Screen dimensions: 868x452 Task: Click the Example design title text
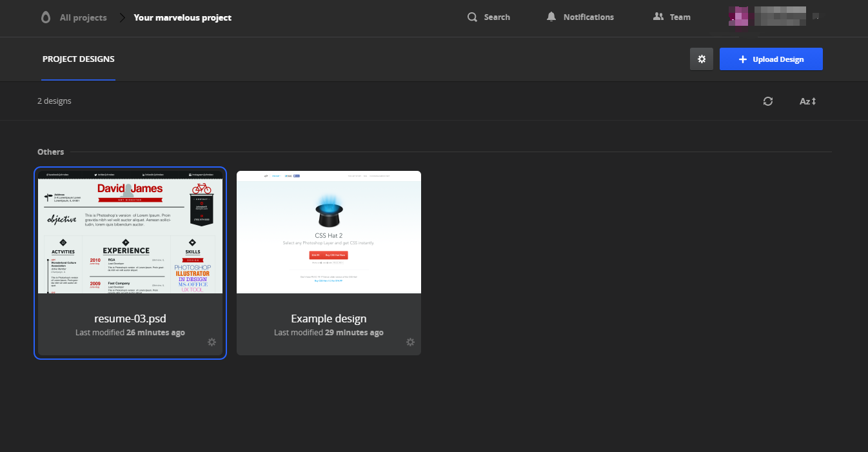pos(329,319)
